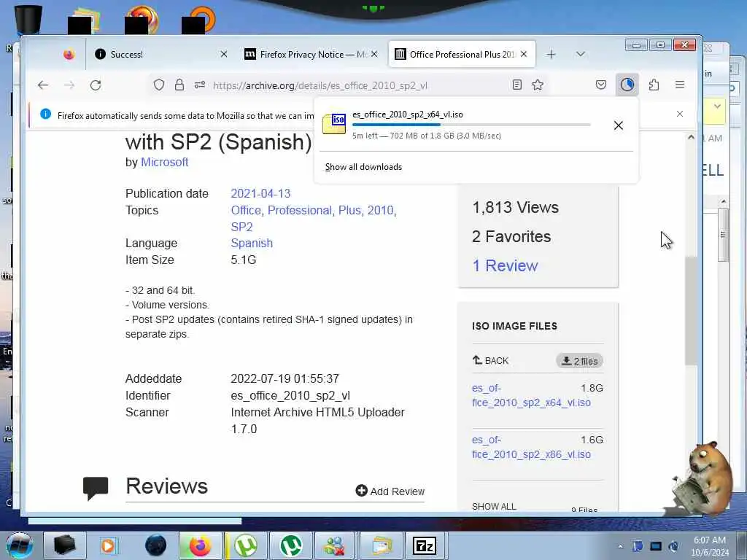Open first uTorrent taskbar button

tap(245, 545)
